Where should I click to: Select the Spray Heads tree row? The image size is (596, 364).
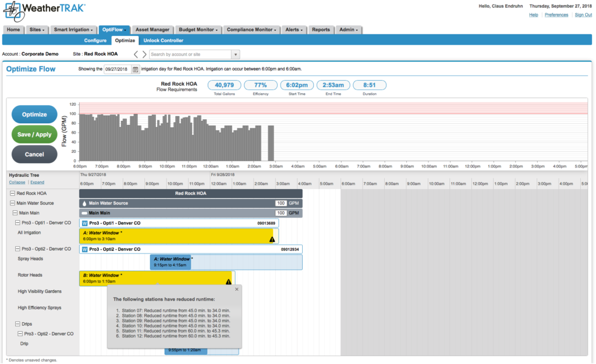[x=30, y=259]
